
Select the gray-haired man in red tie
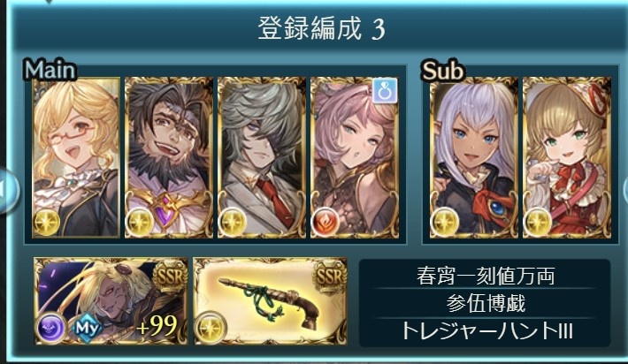(x=262, y=157)
